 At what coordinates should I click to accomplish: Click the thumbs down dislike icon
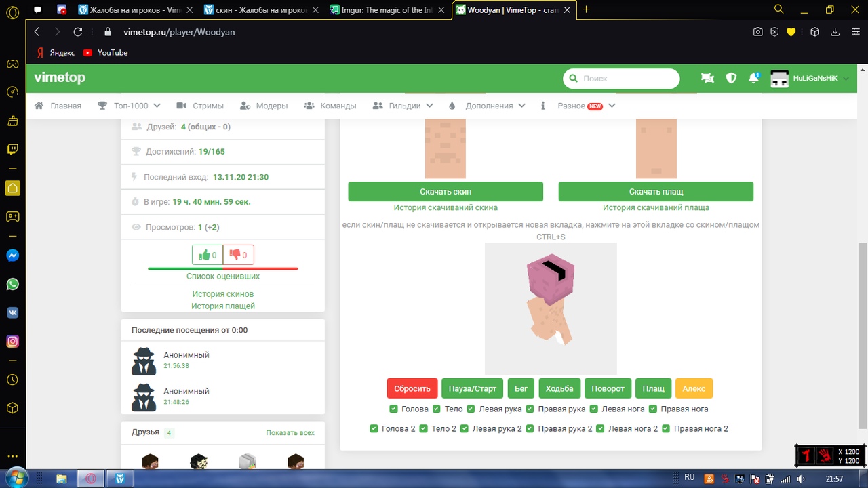coord(235,255)
